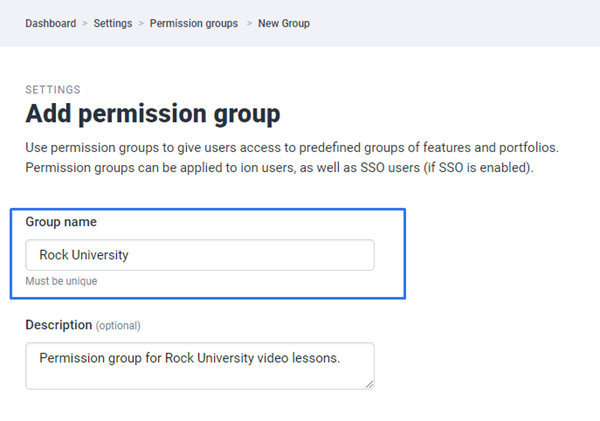The height and width of the screenshot is (421, 600).
Task: Click the Description field label
Action: click(59, 325)
